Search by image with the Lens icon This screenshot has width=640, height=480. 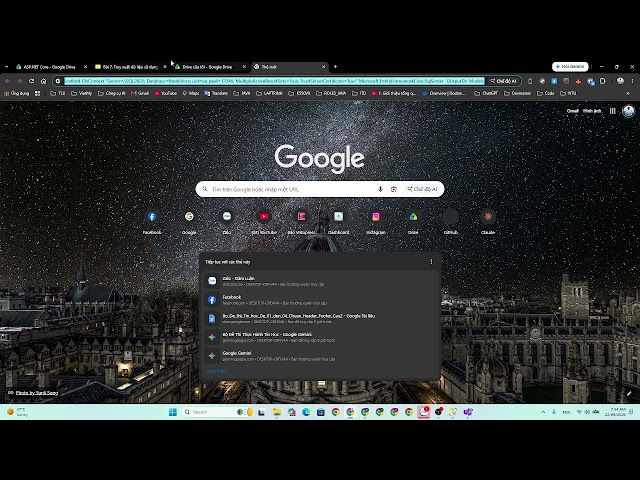coord(393,189)
